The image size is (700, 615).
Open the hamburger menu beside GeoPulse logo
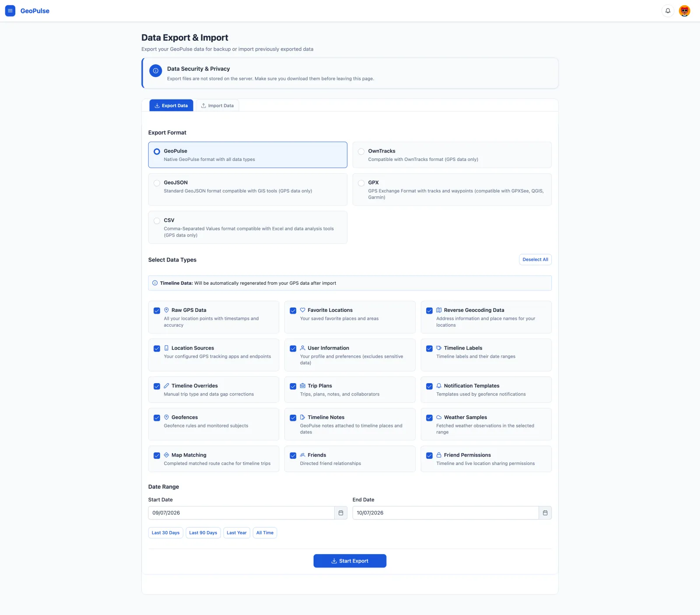point(10,11)
